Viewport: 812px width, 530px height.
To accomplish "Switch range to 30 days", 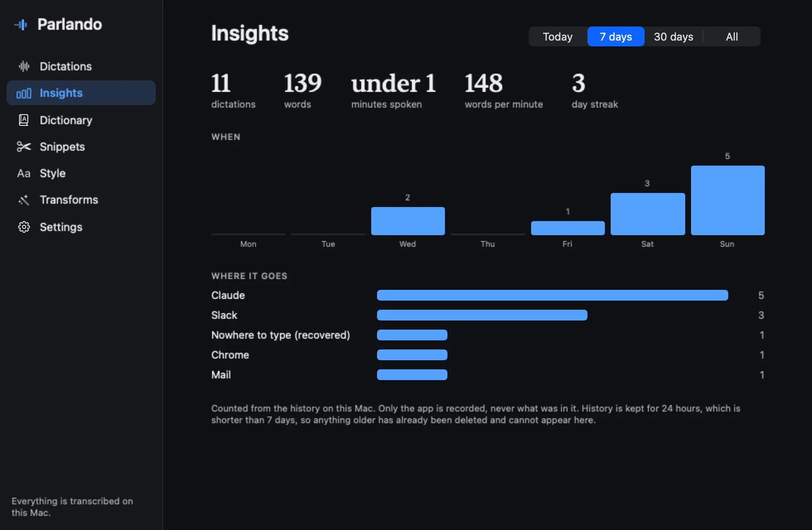I will 673,36.
